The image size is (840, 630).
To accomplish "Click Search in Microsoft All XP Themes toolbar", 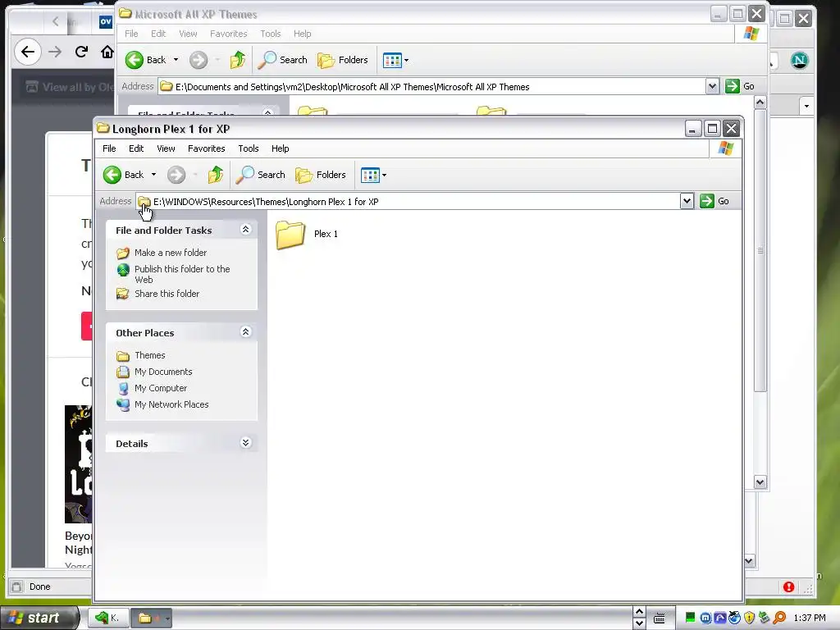I will point(282,60).
